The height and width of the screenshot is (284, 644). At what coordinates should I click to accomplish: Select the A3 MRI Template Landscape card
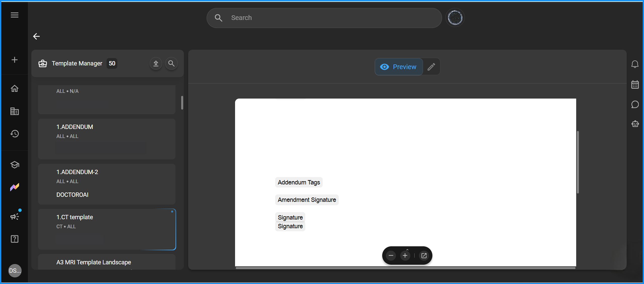coord(107,262)
